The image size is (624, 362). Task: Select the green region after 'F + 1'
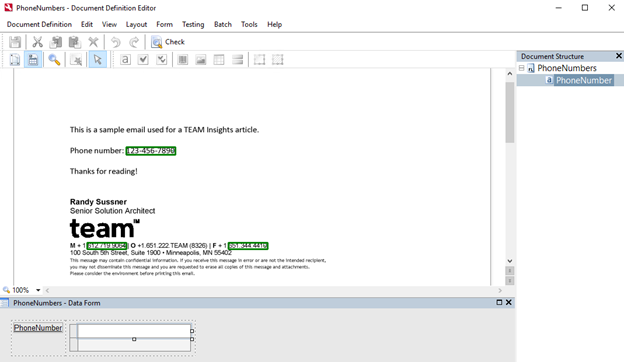[248, 246]
